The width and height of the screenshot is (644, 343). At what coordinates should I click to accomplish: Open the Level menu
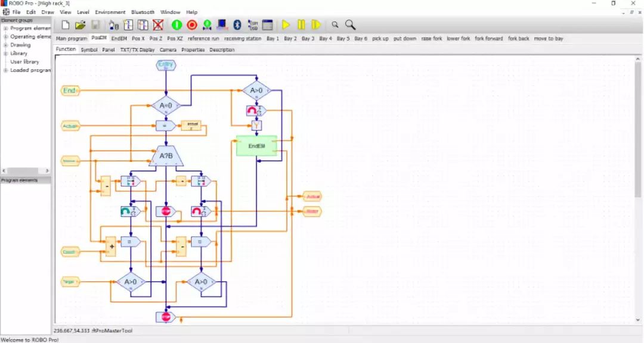click(83, 12)
